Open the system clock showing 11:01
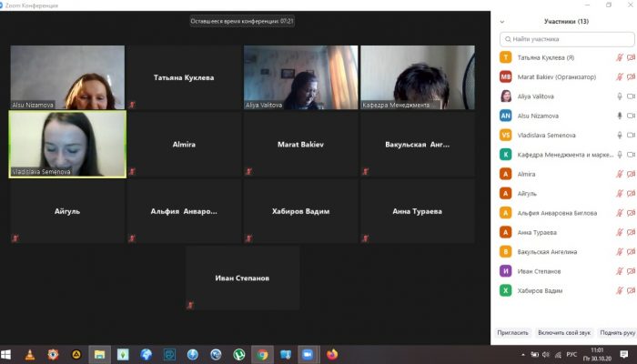 597,354
